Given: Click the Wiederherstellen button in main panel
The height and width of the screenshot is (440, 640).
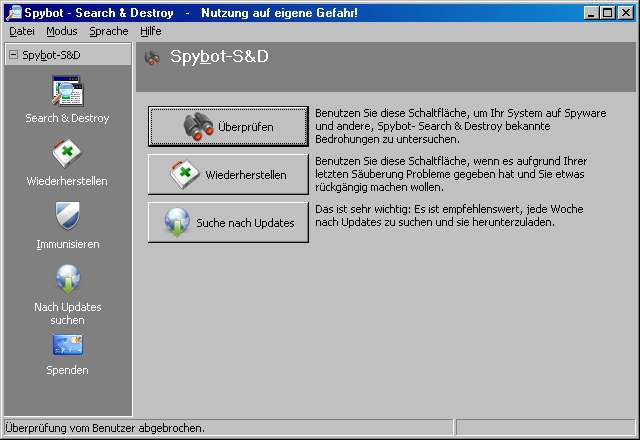Looking at the screenshot, I should tap(228, 174).
